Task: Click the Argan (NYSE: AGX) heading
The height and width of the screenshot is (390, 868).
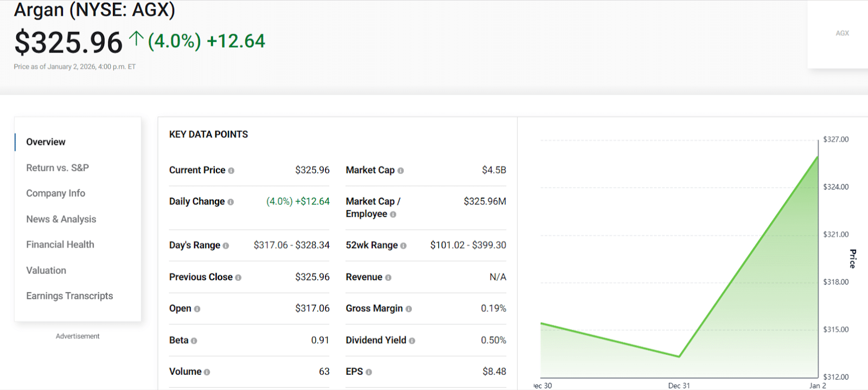Action: pos(94,10)
